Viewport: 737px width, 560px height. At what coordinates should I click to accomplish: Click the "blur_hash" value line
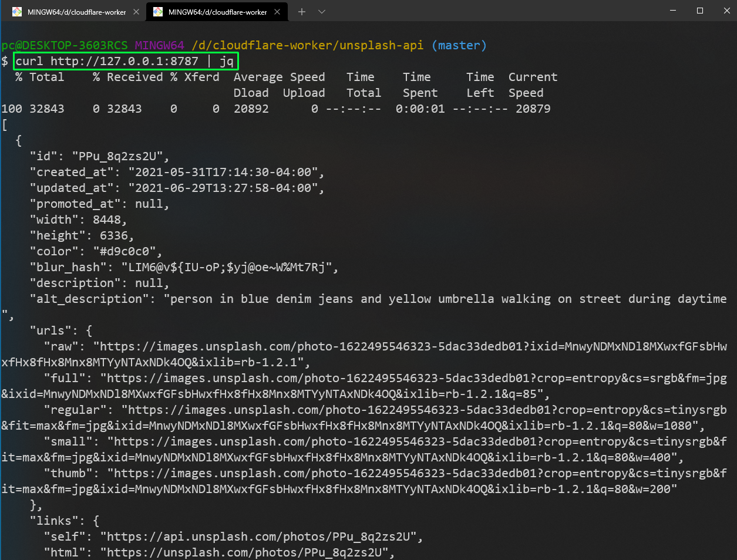click(184, 267)
